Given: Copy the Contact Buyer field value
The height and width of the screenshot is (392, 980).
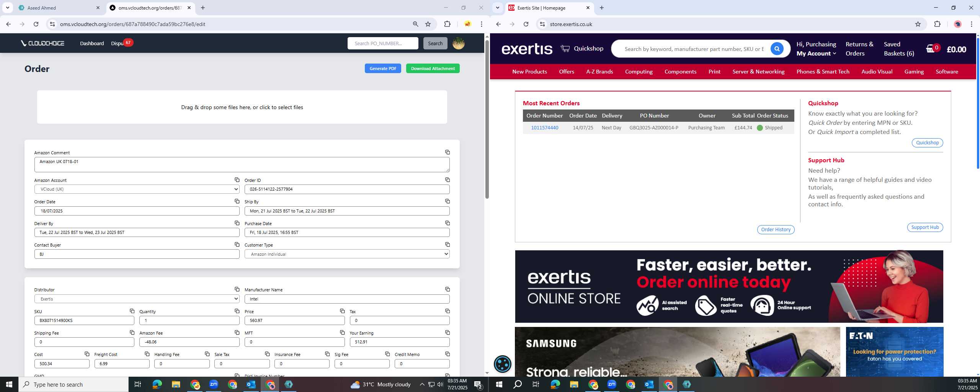Looking at the screenshot, I should [237, 245].
